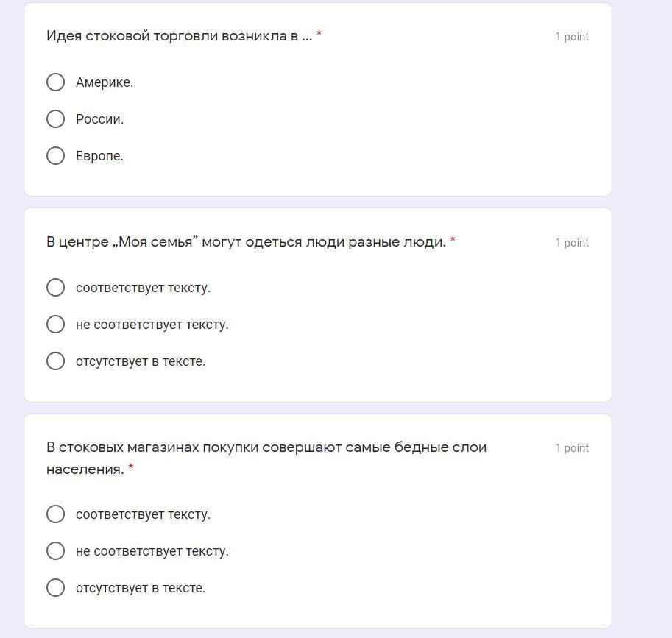Click "1 point" label of стоковых магазинах question
672x638 pixels.
coord(572,448)
